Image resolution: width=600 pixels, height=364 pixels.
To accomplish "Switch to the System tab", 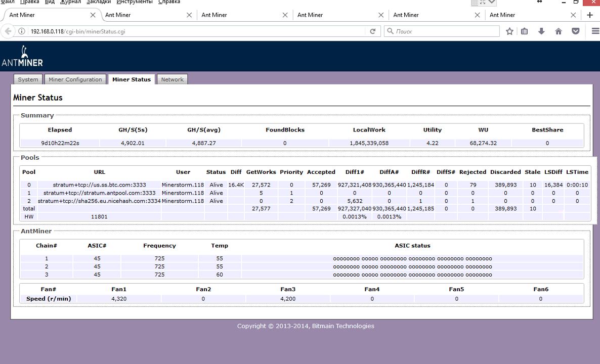I will pyautogui.click(x=28, y=79).
